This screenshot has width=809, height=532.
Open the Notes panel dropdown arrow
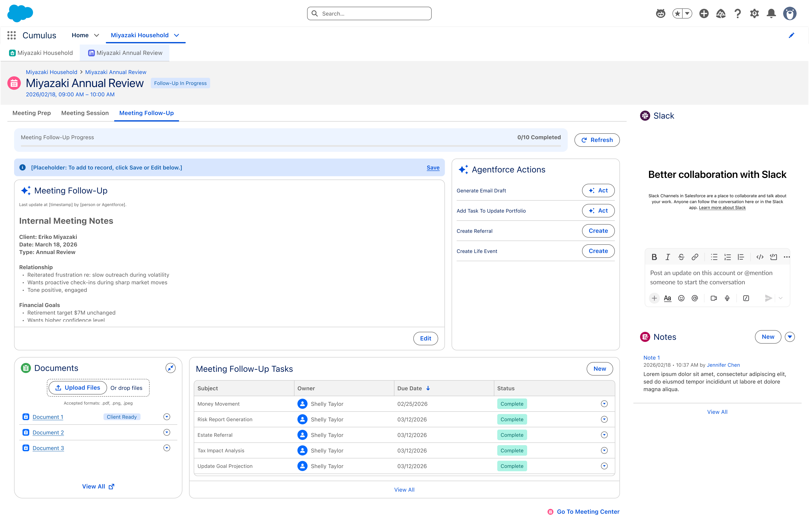point(790,337)
